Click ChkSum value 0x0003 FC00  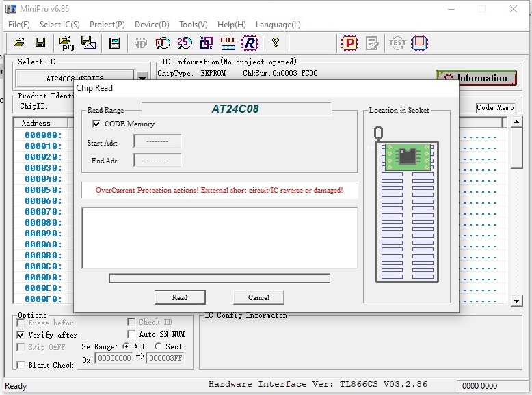[295, 73]
